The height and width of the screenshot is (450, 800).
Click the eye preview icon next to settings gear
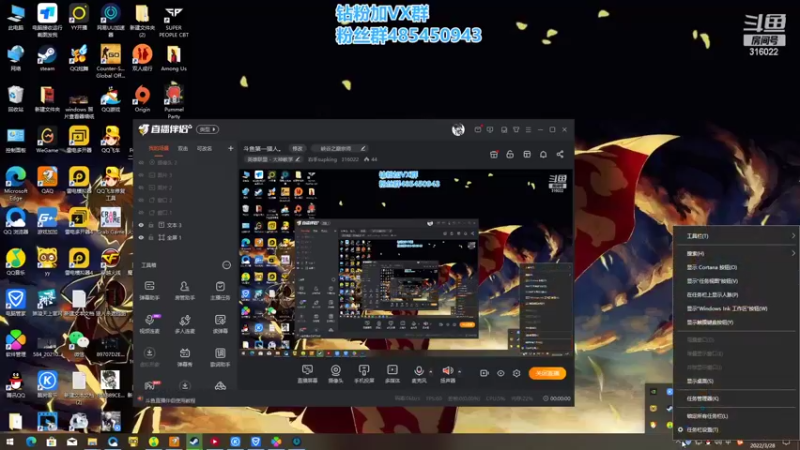tap(501, 373)
